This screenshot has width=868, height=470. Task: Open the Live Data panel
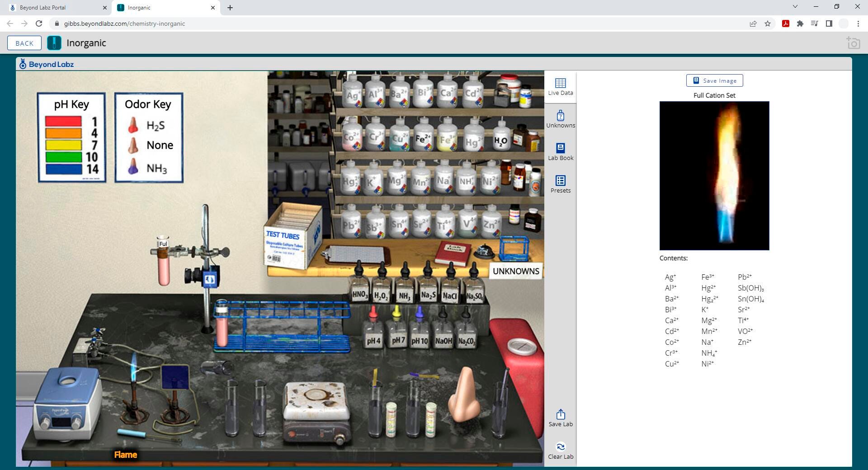[560, 86]
